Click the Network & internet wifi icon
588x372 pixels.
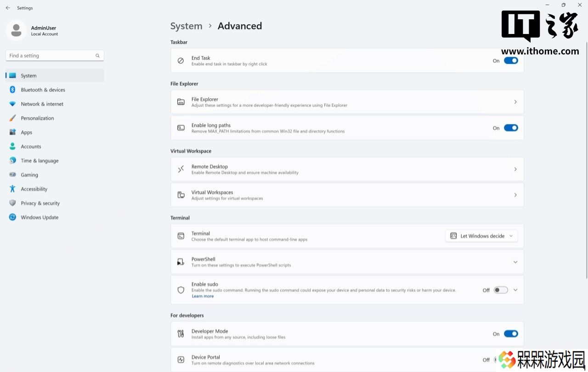[x=12, y=104]
